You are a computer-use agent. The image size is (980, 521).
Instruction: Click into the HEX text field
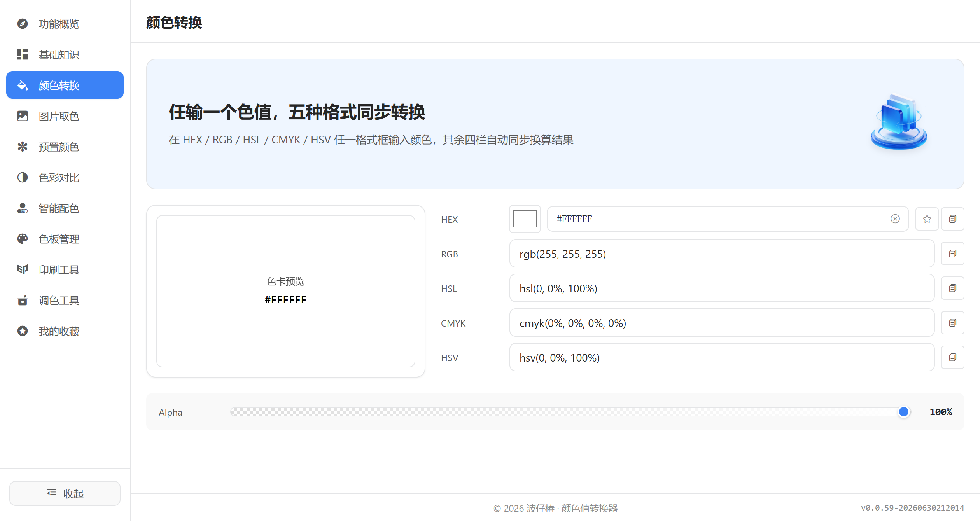pyautogui.click(x=721, y=219)
